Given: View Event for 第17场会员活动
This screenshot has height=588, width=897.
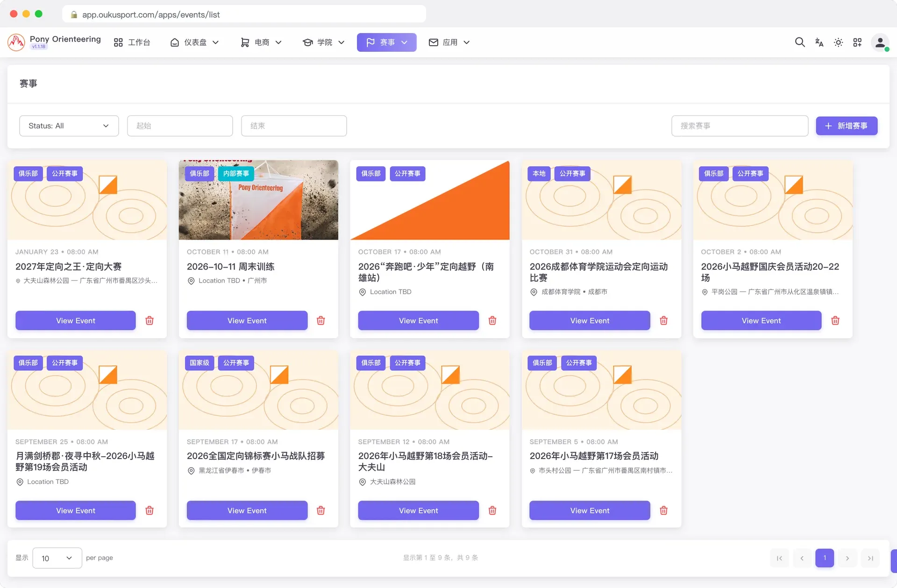Looking at the screenshot, I should tap(590, 510).
